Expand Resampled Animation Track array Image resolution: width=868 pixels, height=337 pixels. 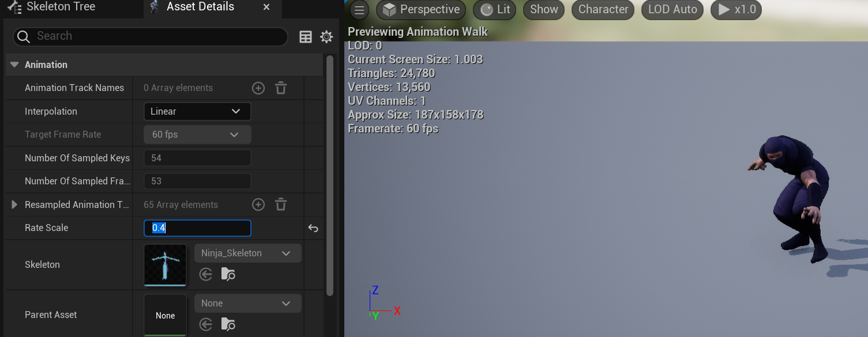14,205
